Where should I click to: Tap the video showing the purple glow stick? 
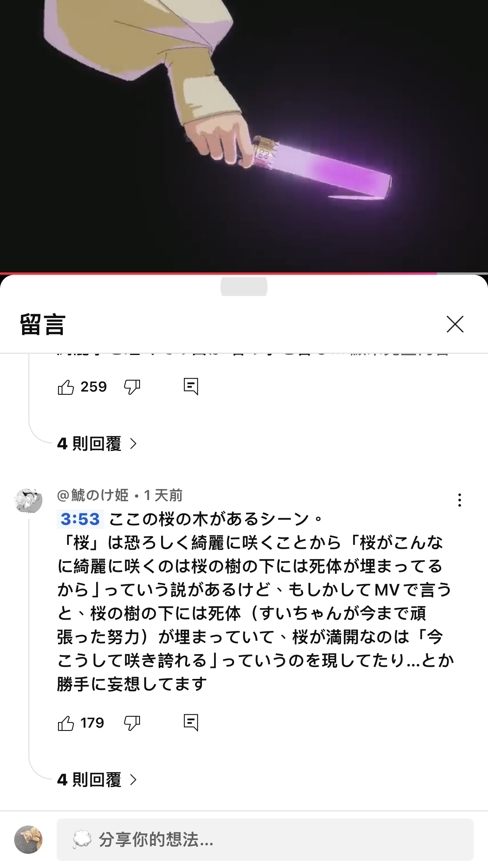pos(244,136)
